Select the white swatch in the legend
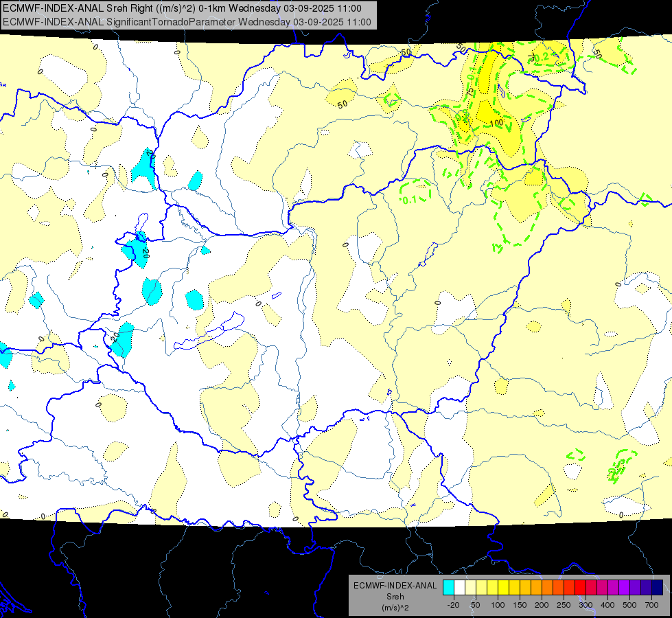The image size is (672, 618). [x=459, y=588]
